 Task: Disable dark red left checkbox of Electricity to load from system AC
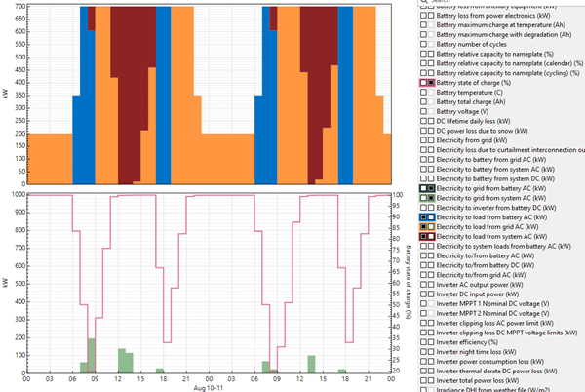(423, 236)
